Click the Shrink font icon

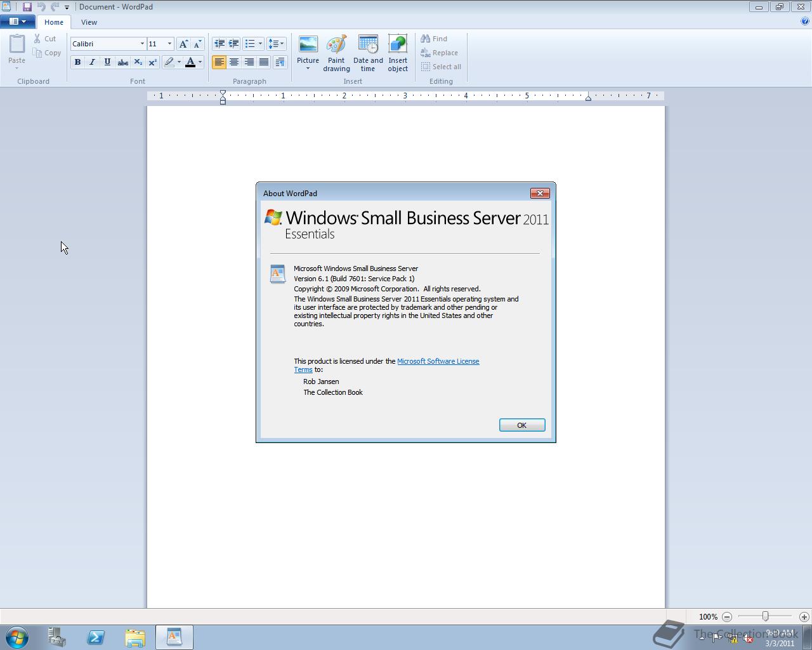pyautogui.click(x=197, y=44)
